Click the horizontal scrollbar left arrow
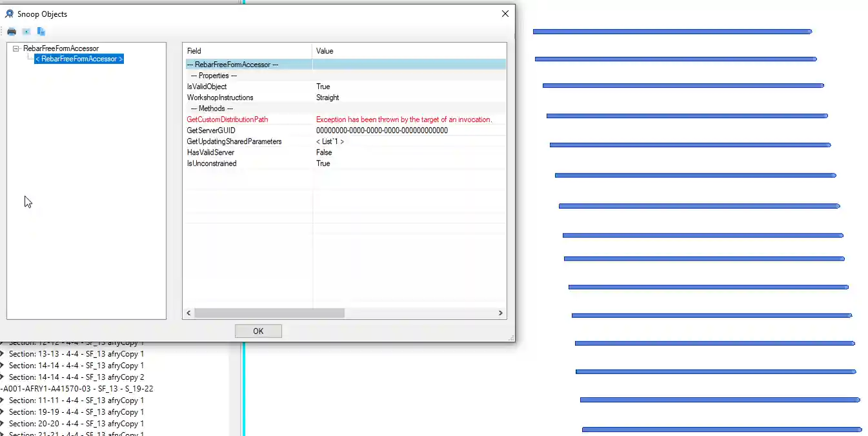 [x=189, y=313]
